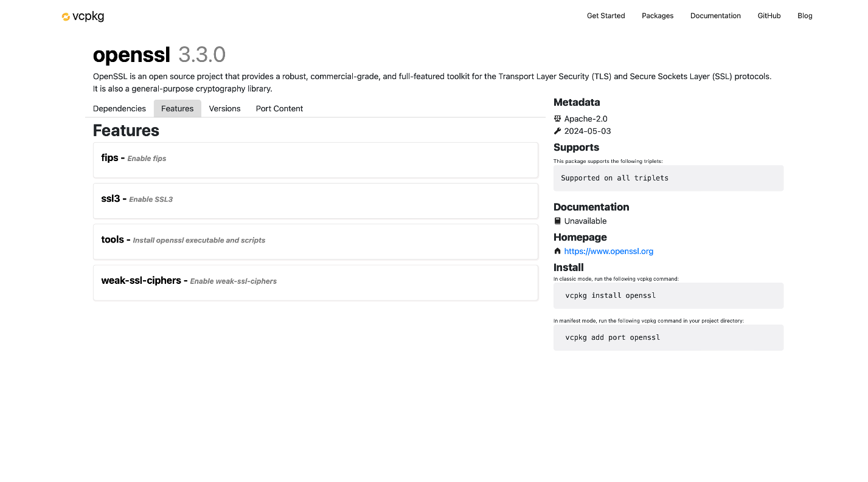This screenshot has width=868, height=482.
Task: Switch to the Versions tab
Action: [224, 108]
